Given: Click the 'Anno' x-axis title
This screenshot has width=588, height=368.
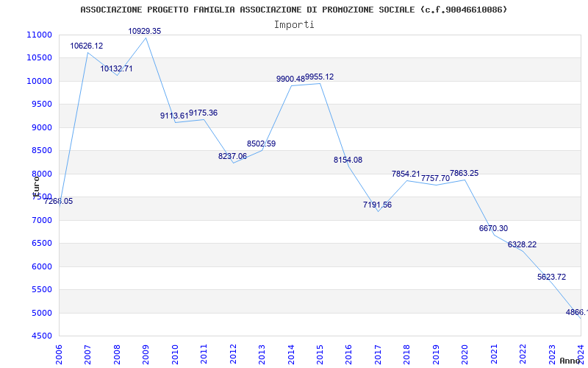Looking at the screenshot, I should (569, 361).
